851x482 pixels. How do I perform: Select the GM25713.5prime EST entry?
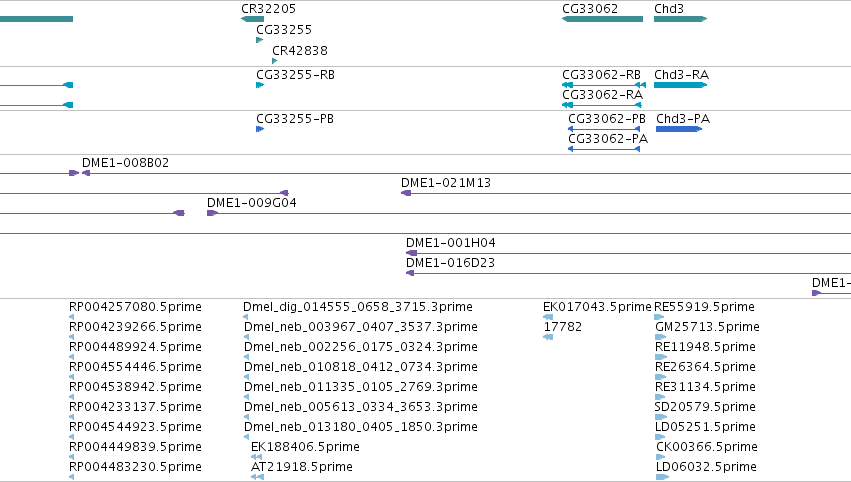click(707, 327)
